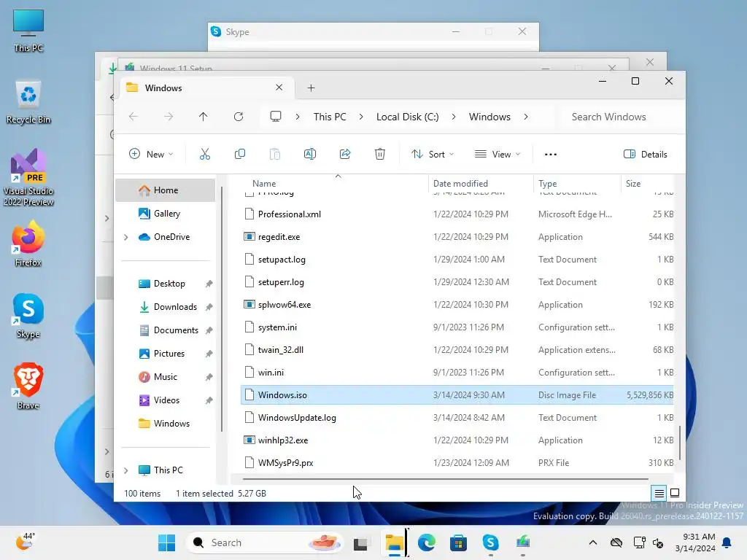Go up one folder level
The width and height of the screenshot is (747, 560).
[203, 117]
